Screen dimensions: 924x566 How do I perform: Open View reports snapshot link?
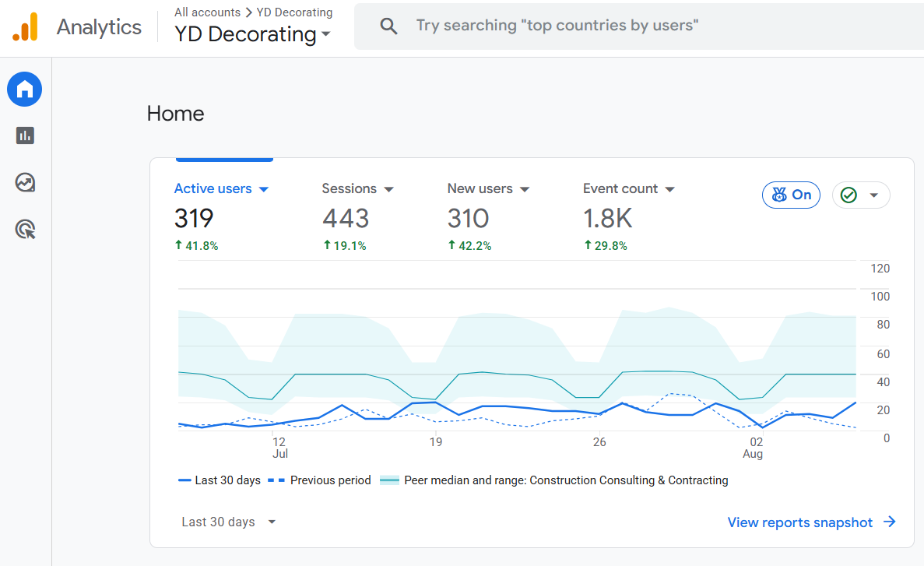click(799, 522)
